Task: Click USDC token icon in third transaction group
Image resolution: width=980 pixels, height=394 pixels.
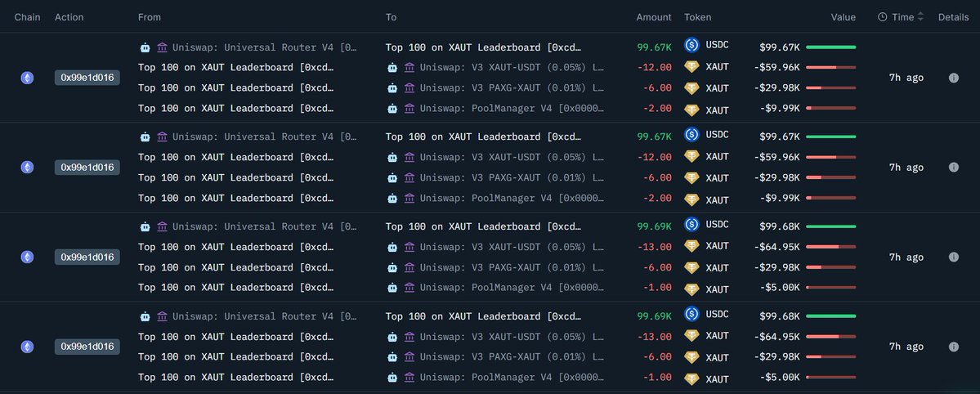Action: pyautogui.click(x=691, y=225)
